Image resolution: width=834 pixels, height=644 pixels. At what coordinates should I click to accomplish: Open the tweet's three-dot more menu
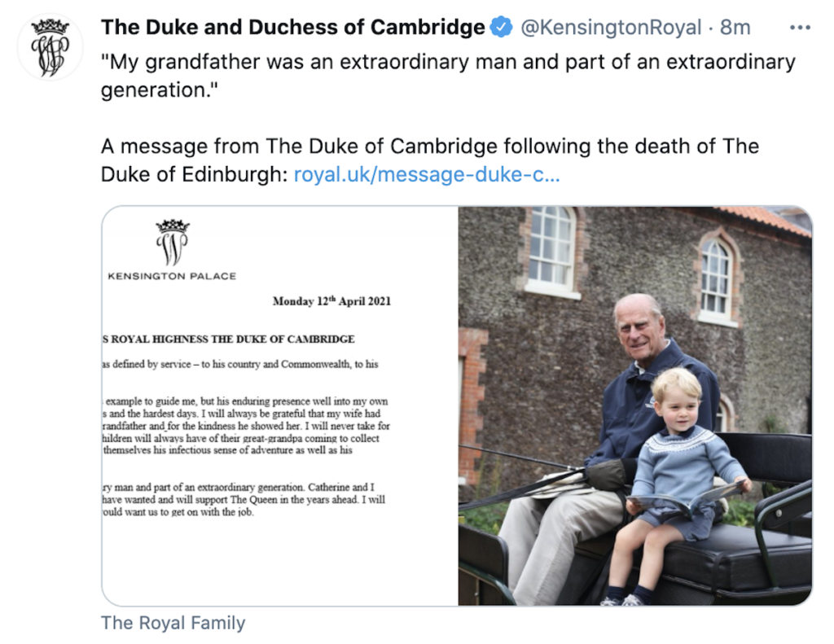tap(801, 28)
